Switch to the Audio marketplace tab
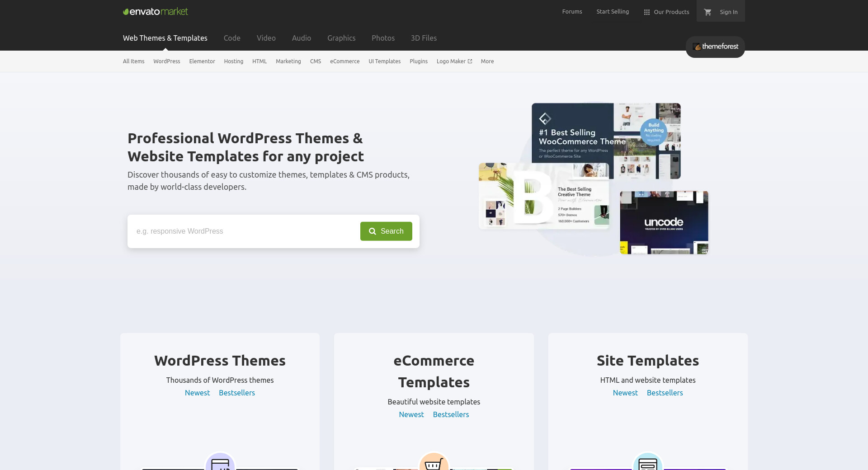The image size is (868, 470). tap(302, 38)
